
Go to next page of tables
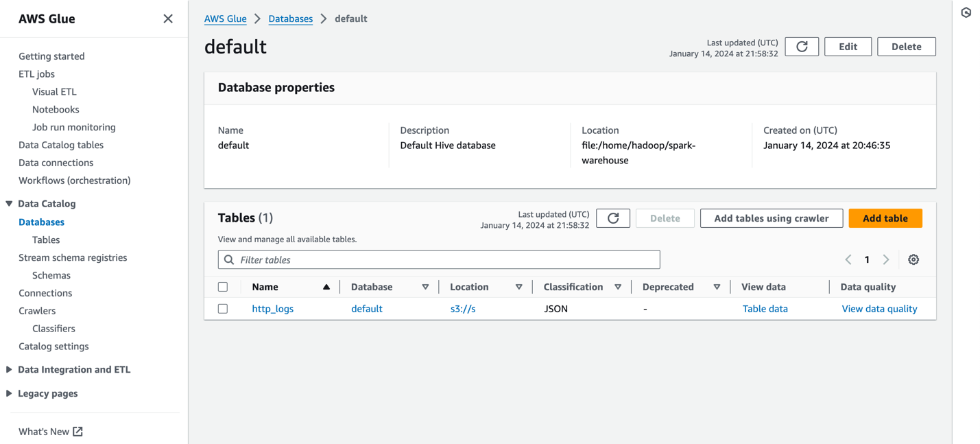click(886, 260)
